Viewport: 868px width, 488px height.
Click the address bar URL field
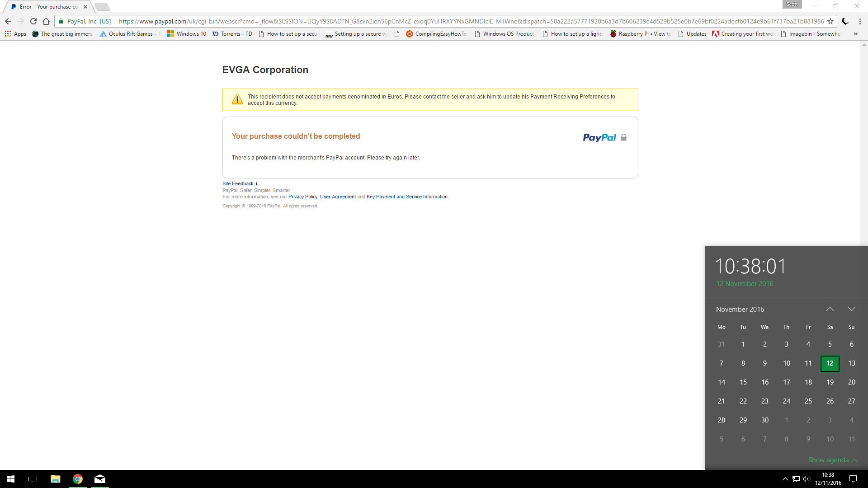[470, 21]
